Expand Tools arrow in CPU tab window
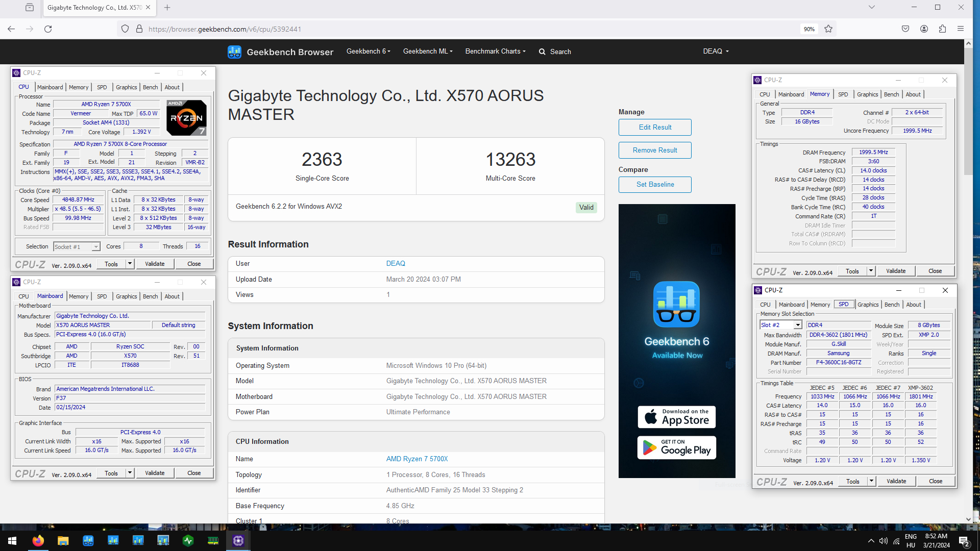Image resolution: width=980 pixels, height=551 pixels. pos(130,264)
